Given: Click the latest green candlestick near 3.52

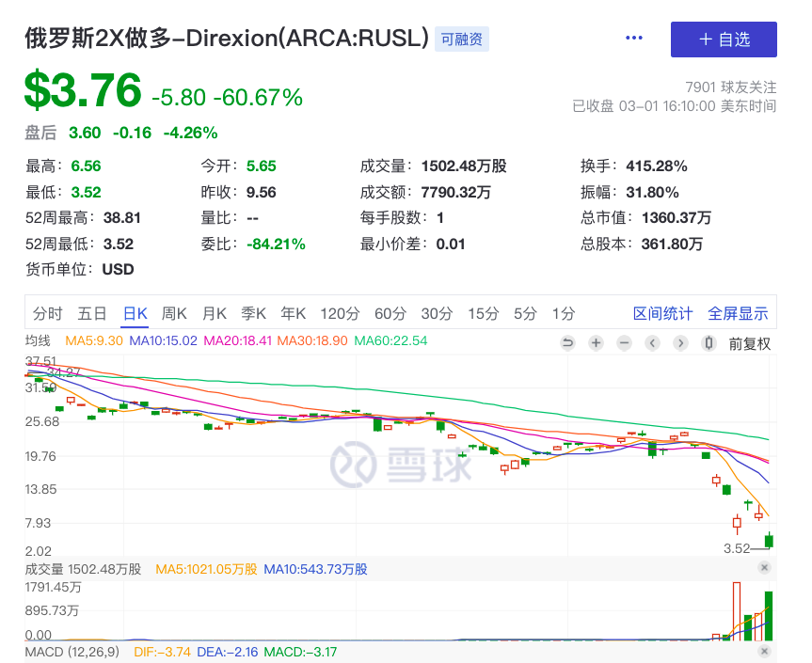Looking at the screenshot, I should 770,540.
